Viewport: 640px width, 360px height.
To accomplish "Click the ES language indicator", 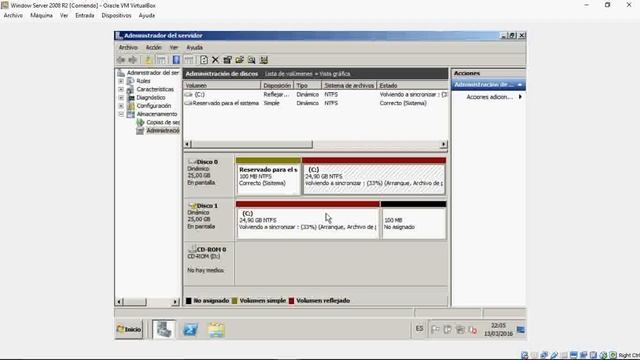I will [x=420, y=329].
